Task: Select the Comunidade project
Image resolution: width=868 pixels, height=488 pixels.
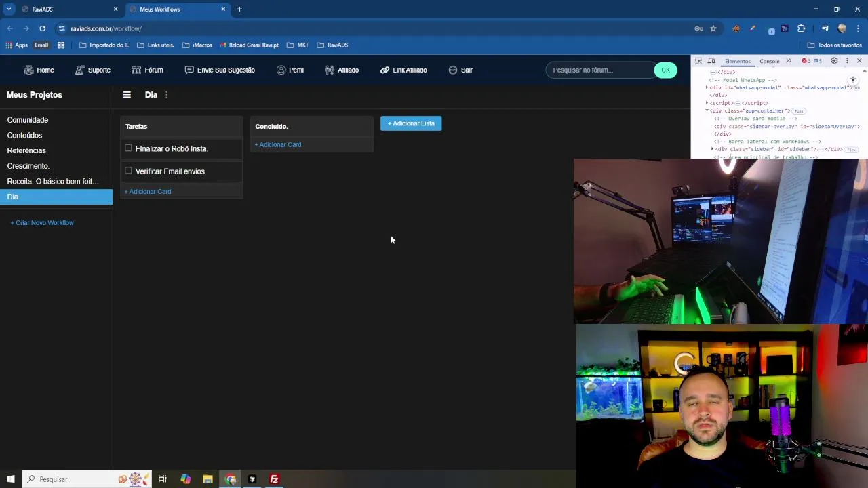Action: click(28, 120)
